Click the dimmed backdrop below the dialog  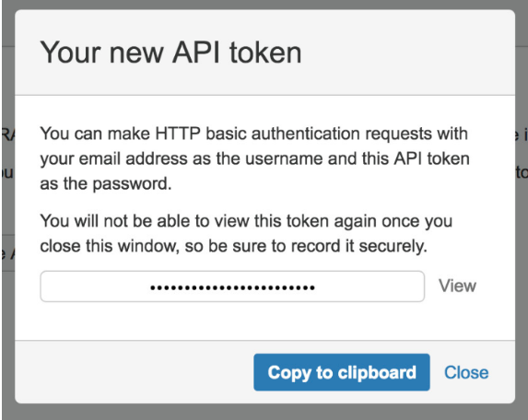[x=264, y=412]
